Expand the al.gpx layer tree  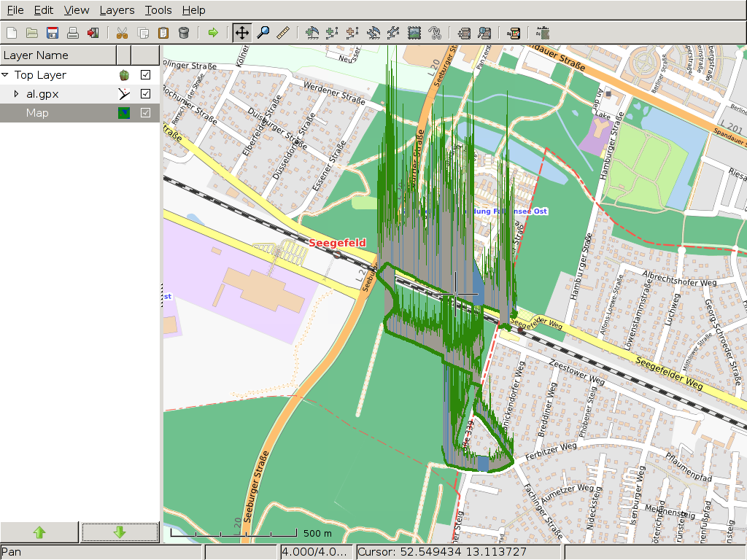17,93
